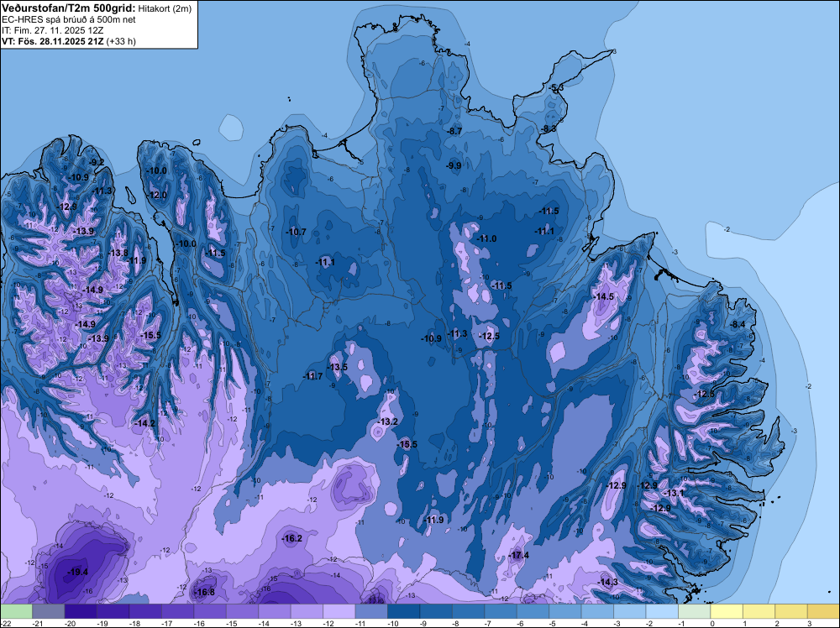Select the dark purple legend swatch labeled -20
This screenshot has width=840, height=628.
point(81,611)
